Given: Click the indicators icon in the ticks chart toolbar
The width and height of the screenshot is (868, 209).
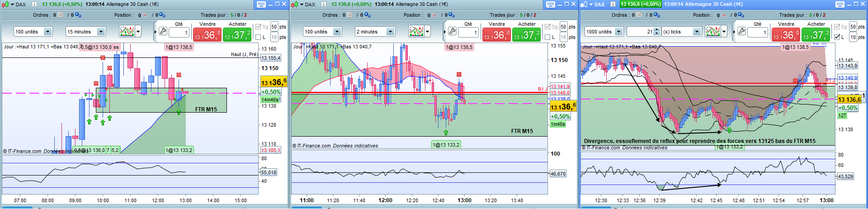Looking at the screenshot, I should (713, 32).
